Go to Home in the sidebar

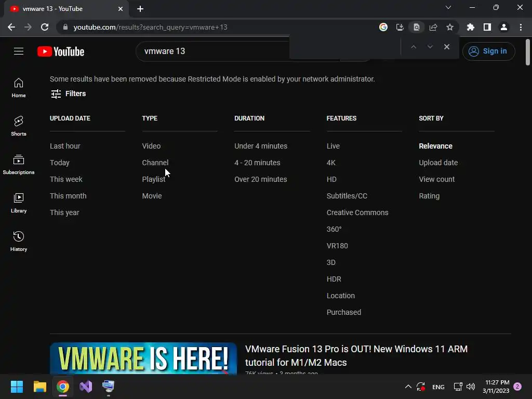pos(19,87)
